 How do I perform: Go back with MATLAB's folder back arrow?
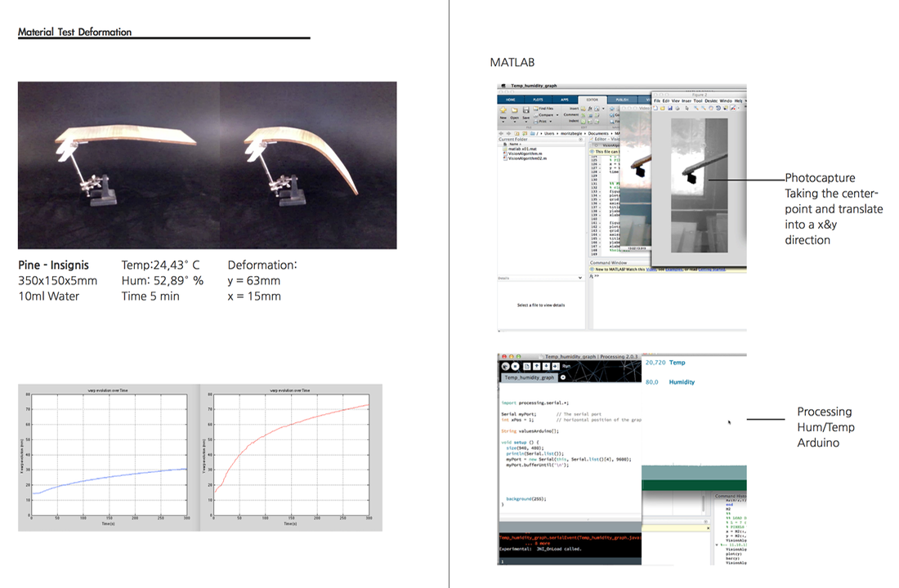point(501,134)
